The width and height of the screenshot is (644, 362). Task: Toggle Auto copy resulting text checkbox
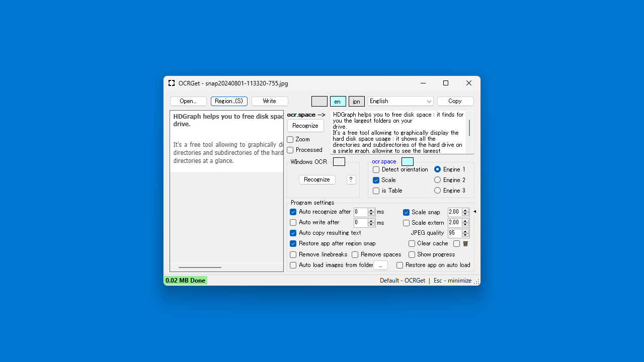point(293,233)
